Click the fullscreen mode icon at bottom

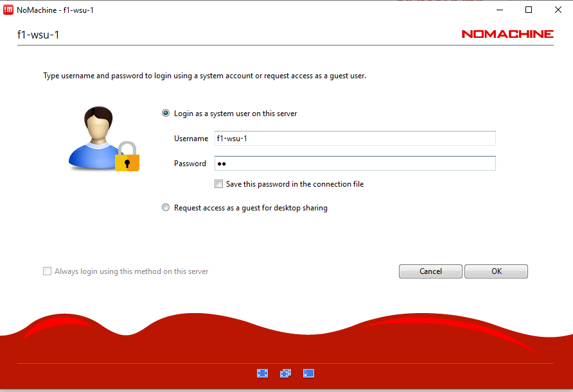point(262,373)
